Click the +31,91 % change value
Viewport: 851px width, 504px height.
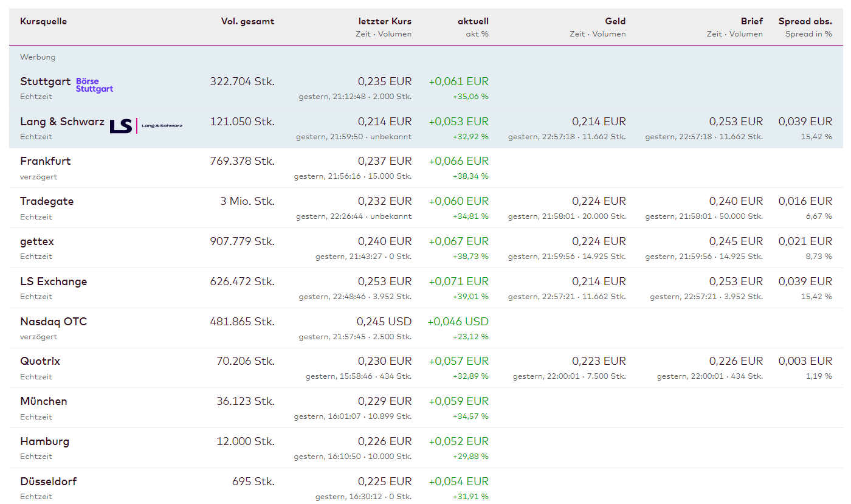click(x=470, y=497)
